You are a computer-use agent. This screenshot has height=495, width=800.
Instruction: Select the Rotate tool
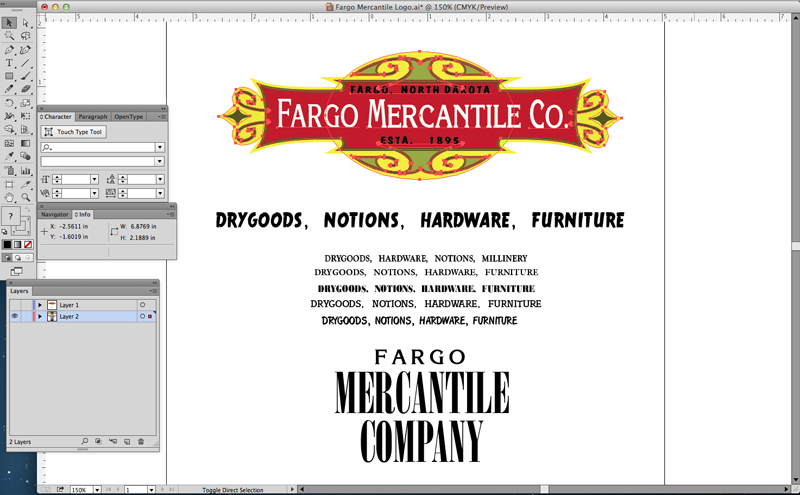pos(9,103)
